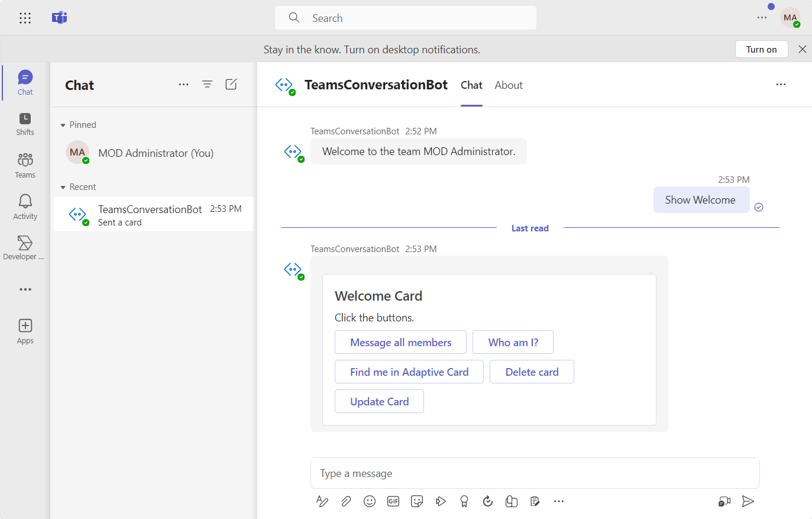Focus the Search box
The image size is (812, 519).
click(406, 18)
